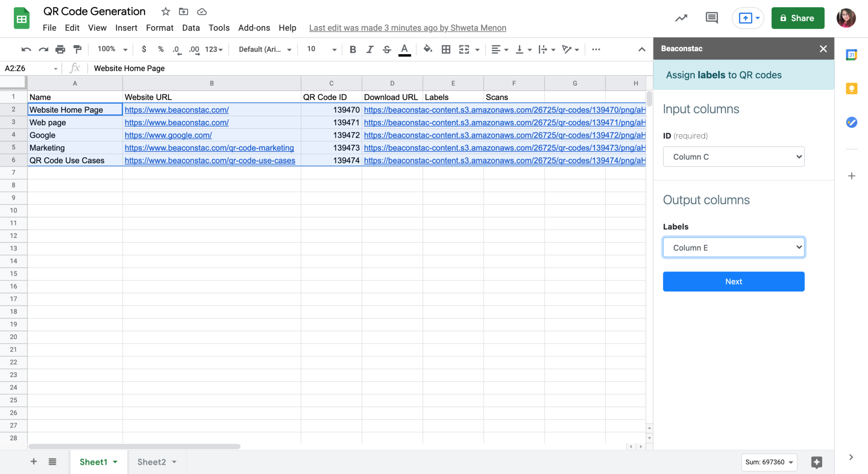
Task: Open the Fill color tool
Action: (x=428, y=49)
